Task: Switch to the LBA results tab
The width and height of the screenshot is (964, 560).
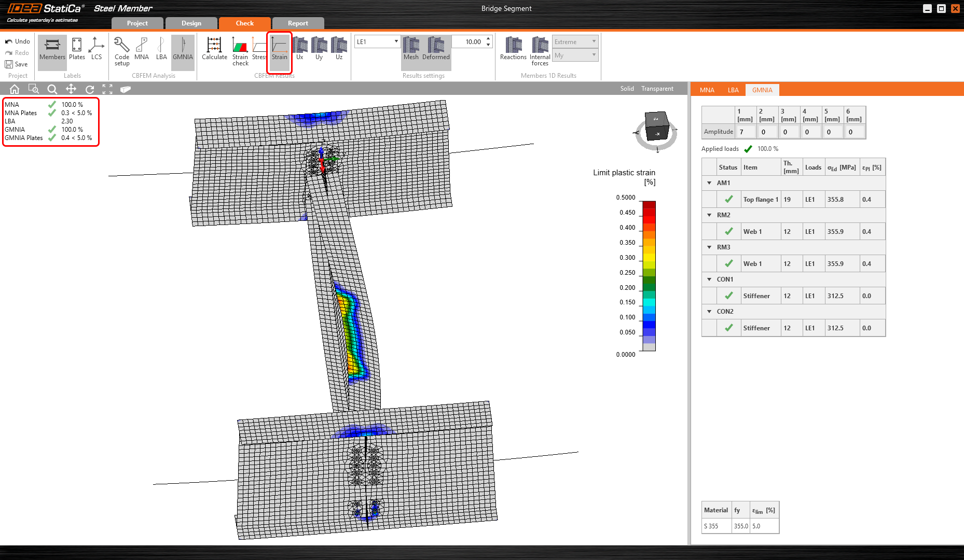Action: [733, 90]
